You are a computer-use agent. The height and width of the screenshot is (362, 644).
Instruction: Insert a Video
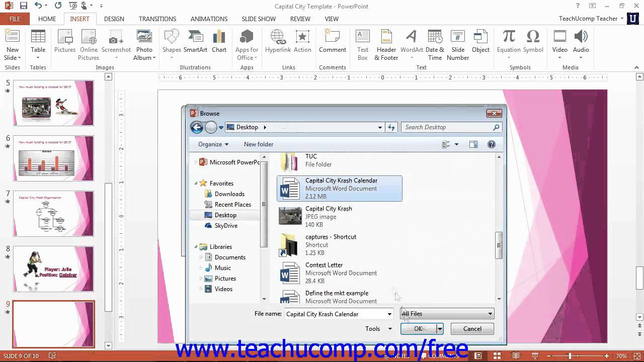(x=559, y=44)
